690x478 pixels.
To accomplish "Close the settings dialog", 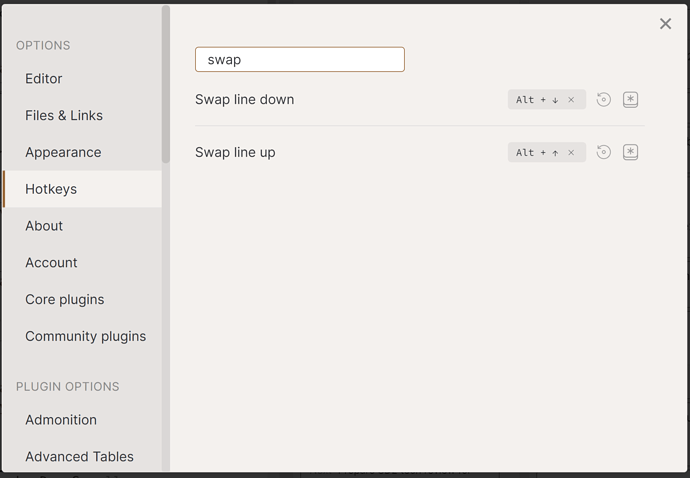I will pyautogui.click(x=665, y=24).
